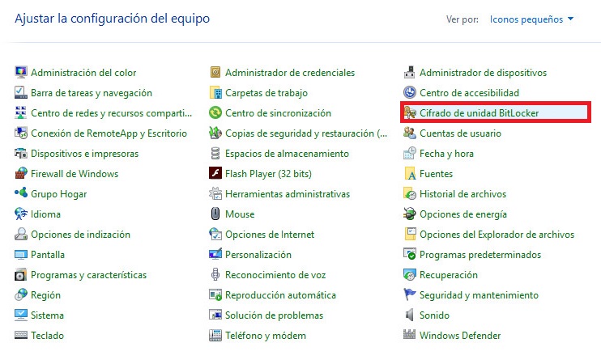Click the Idioma globe icon
The height and width of the screenshot is (364, 601).
[x=21, y=214]
